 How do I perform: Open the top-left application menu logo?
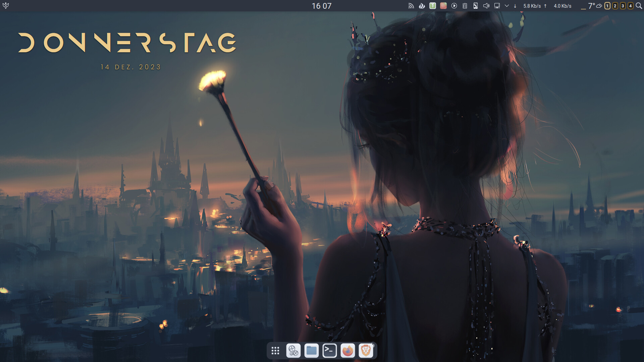pos(6,6)
